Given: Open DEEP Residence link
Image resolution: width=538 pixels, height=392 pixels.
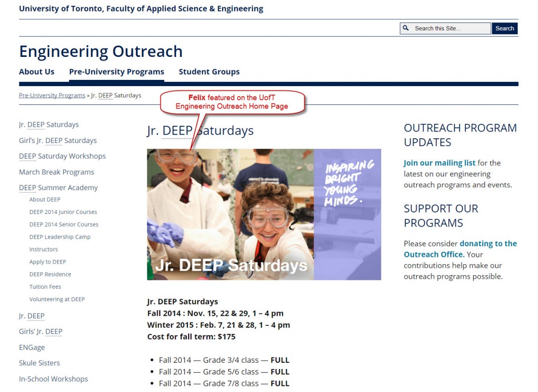Looking at the screenshot, I should click(x=51, y=275).
